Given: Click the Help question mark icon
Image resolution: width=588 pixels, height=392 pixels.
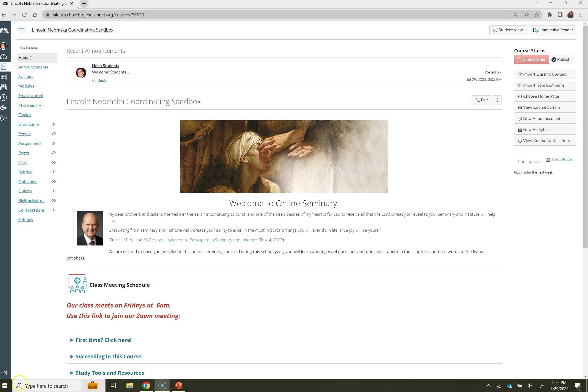Looking at the screenshot, I should point(4,118).
